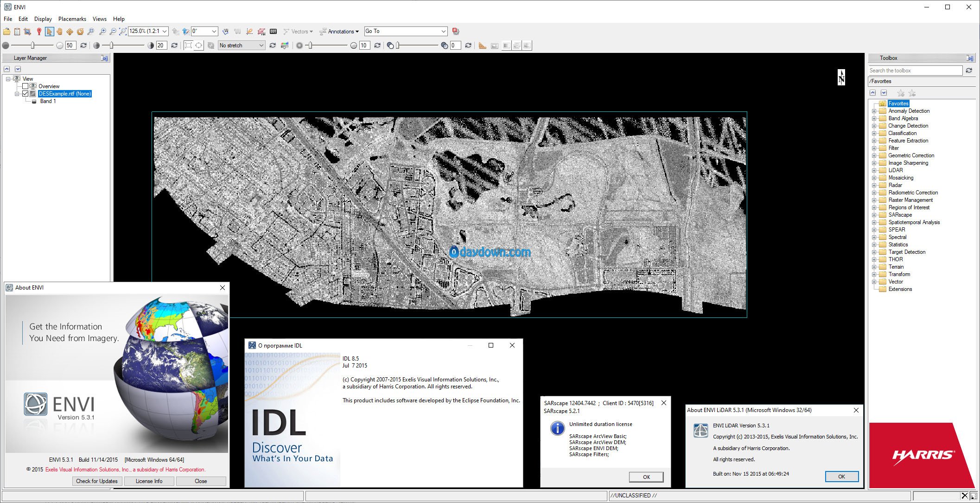Screen dimensions: 980x503
Task: Collapse the DESExample.ntf layer node
Action: pos(17,94)
